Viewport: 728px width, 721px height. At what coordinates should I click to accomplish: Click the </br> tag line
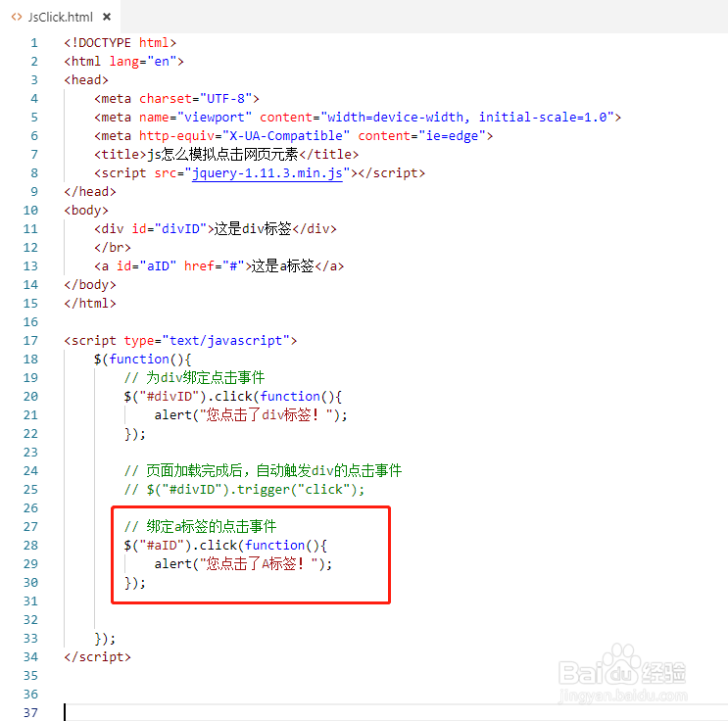(113, 248)
